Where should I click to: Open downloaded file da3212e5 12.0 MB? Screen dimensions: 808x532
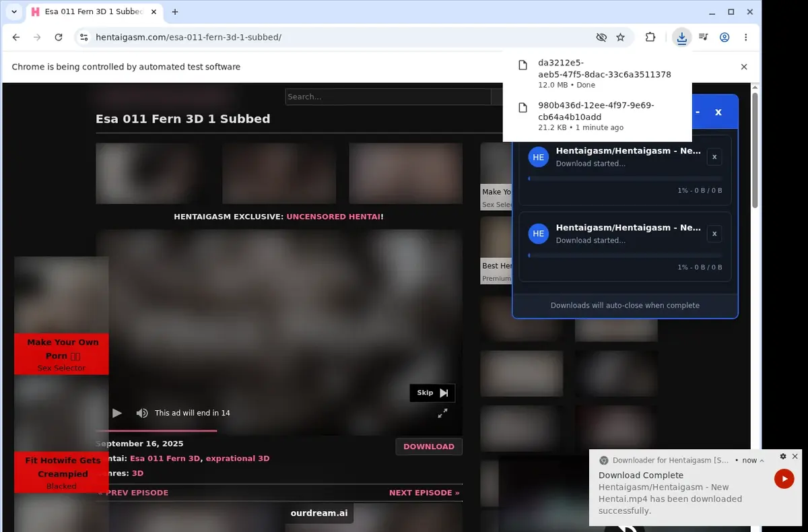click(x=597, y=73)
